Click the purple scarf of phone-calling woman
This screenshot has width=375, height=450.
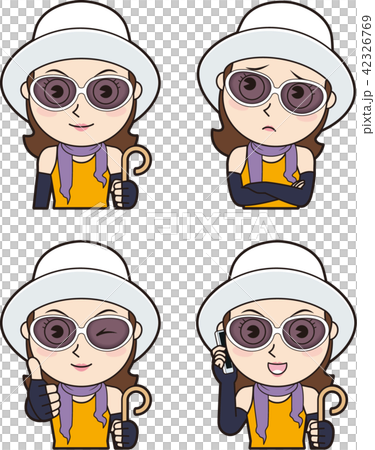[278, 407]
